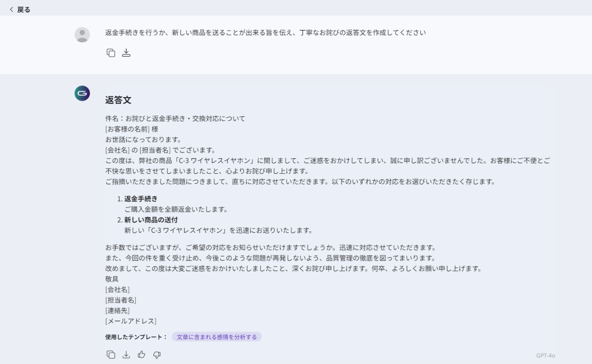
Task: Download the user prompt message
Action: (x=126, y=53)
